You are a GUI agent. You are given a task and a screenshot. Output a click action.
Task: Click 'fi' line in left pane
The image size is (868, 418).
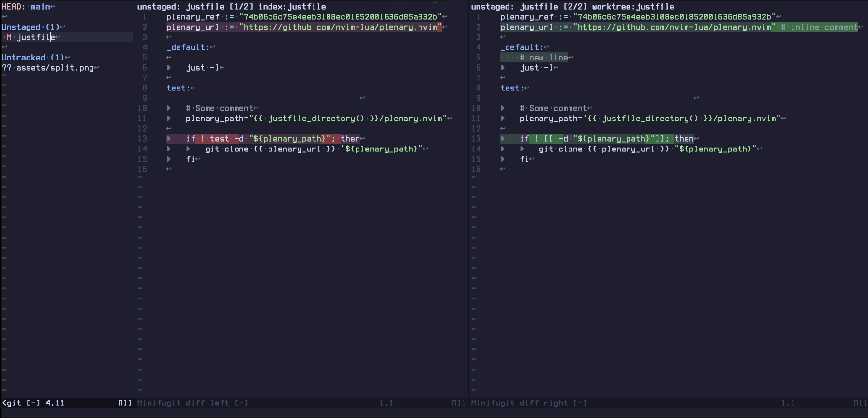click(191, 159)
